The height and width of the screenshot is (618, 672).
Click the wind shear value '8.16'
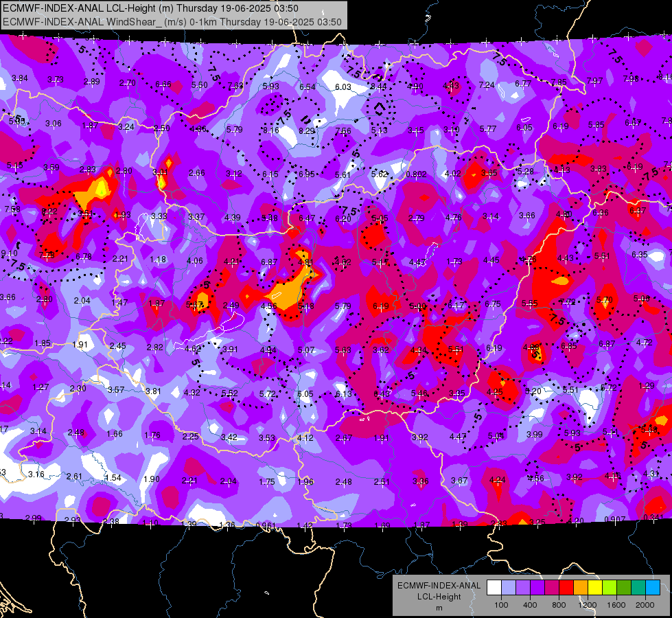(x=271, y=130)
